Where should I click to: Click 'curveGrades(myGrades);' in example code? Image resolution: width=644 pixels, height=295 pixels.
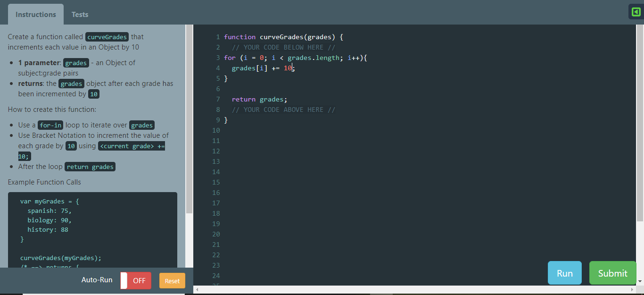click(61, 258)
